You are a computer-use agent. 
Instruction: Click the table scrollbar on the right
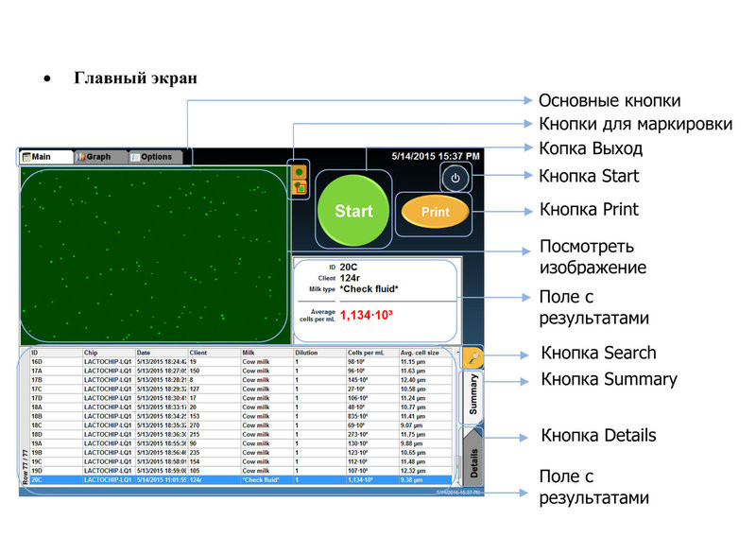pos(456,454)
